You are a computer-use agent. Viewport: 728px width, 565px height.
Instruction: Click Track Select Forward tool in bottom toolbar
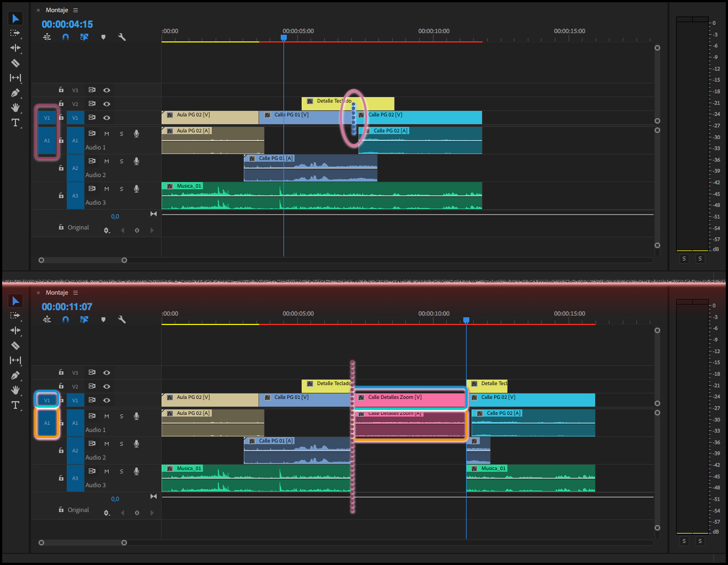coord(15,316)
